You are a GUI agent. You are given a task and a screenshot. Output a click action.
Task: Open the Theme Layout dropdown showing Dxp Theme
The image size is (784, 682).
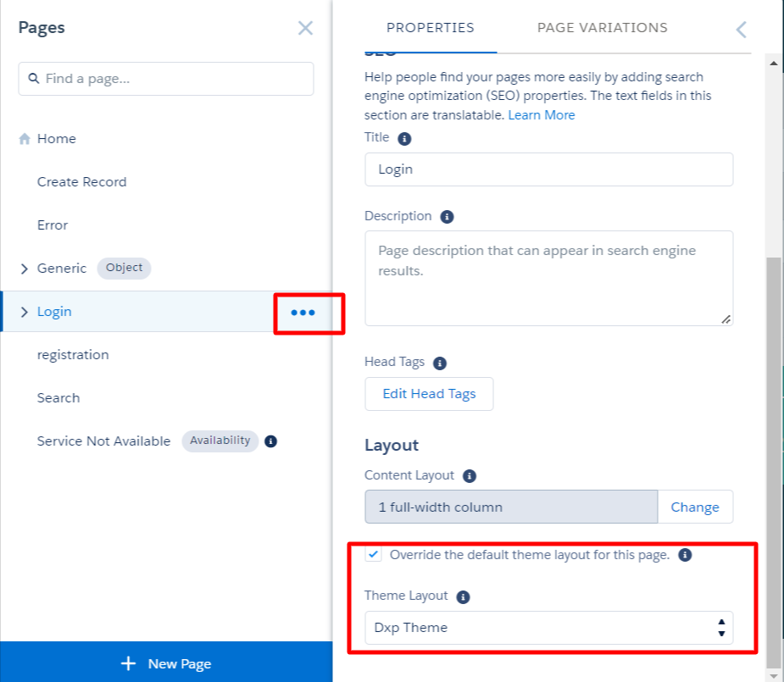coord(548,628)
